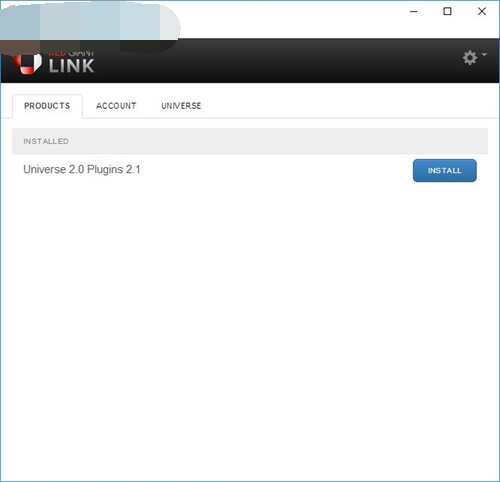
Task: Close the Red Giant Link window
Action: pos(482,11)
